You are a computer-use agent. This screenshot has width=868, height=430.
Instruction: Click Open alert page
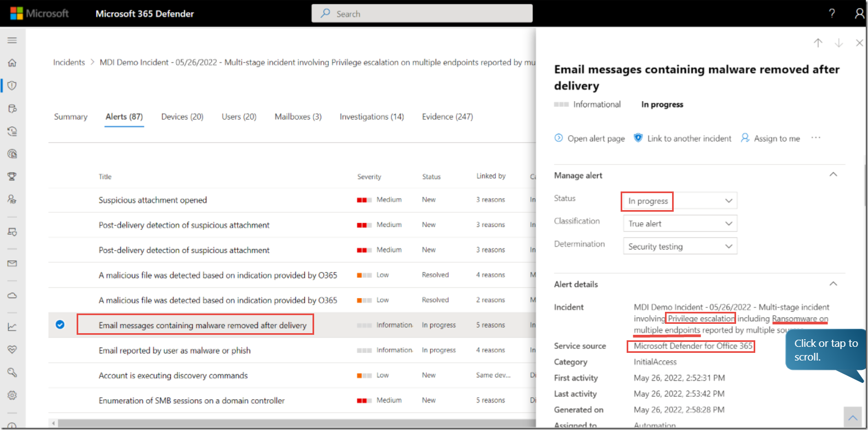[x=589, y=138]
